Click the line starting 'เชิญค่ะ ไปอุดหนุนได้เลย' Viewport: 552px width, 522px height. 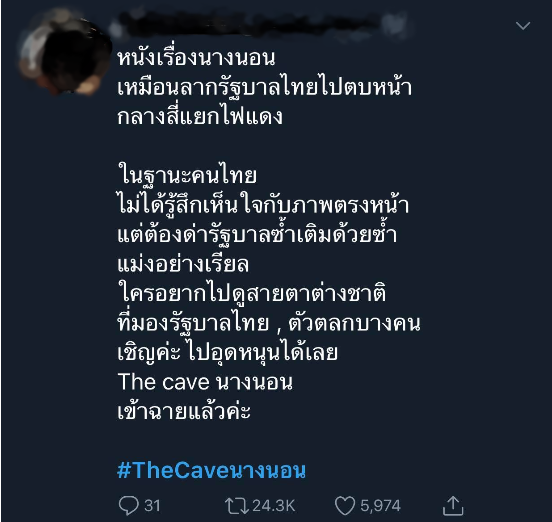[x=227, y=352]
